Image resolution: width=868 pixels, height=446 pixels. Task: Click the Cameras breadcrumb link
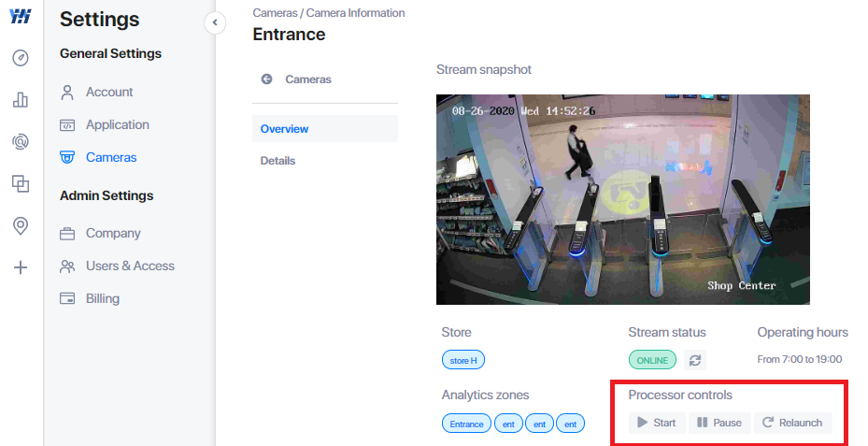pyautogui.click(x=275, y=13)
